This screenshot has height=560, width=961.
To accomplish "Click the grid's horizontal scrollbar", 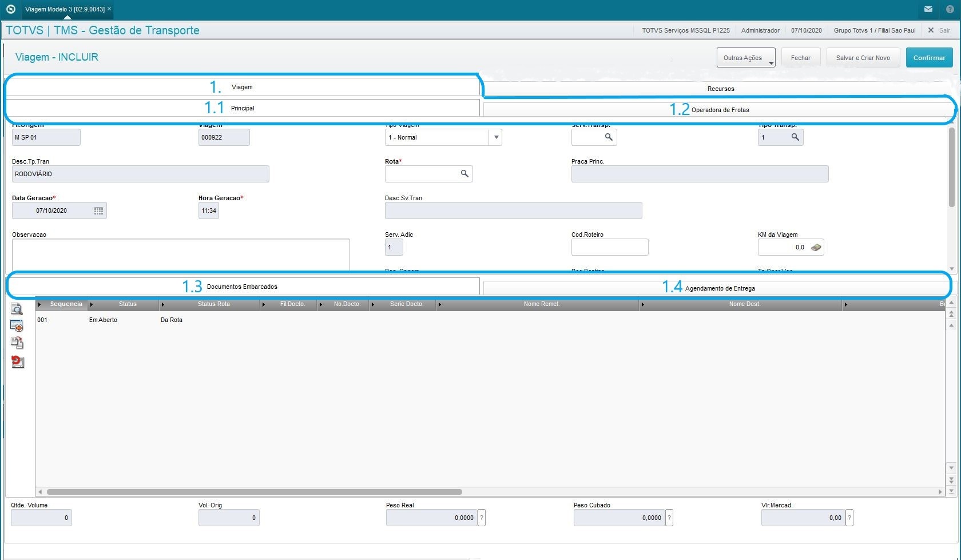I will pyautogui.click(x=255, y=492).
